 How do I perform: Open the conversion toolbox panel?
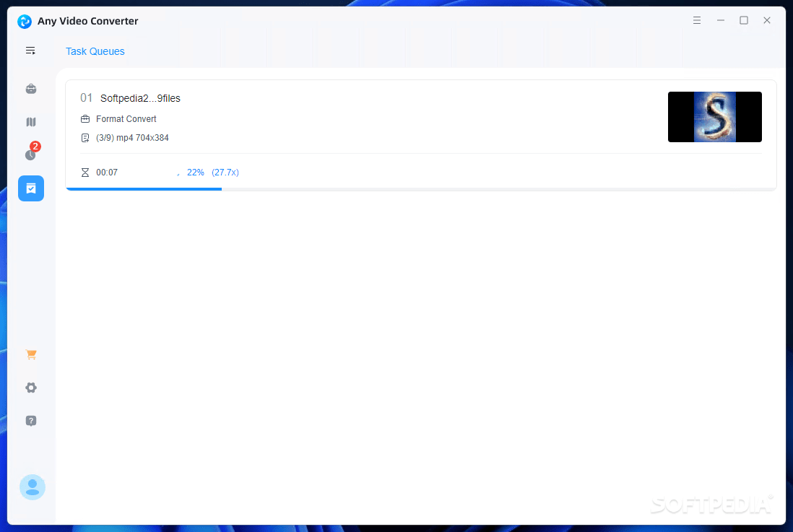(x=30, y=88)
